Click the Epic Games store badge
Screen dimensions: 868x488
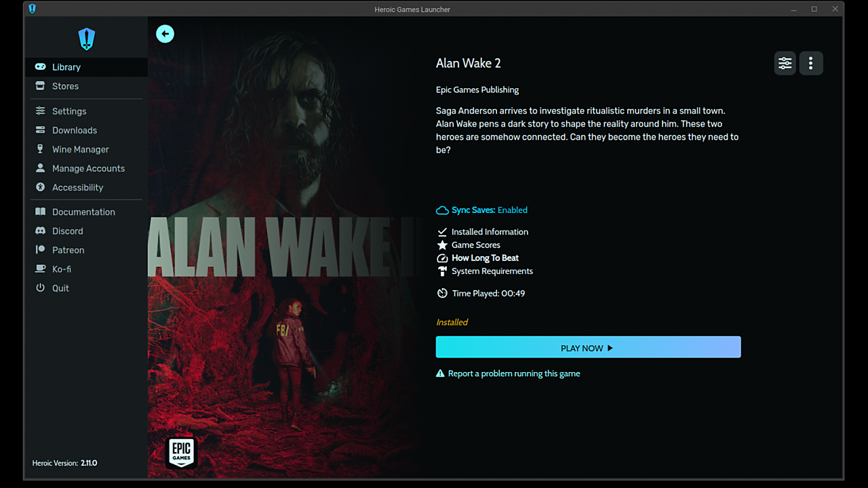(181, 452)
